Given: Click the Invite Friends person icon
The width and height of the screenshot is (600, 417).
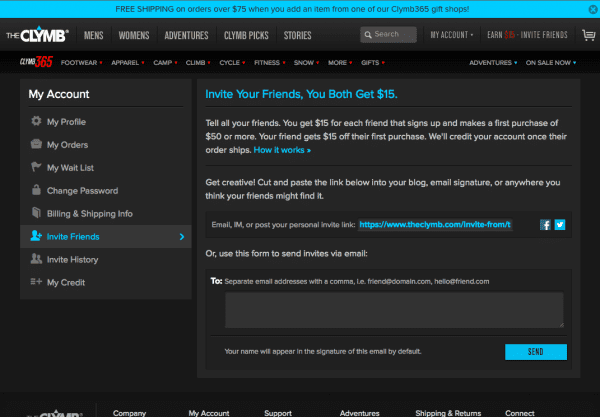Looking at the screenshot, I should (36, 236).
